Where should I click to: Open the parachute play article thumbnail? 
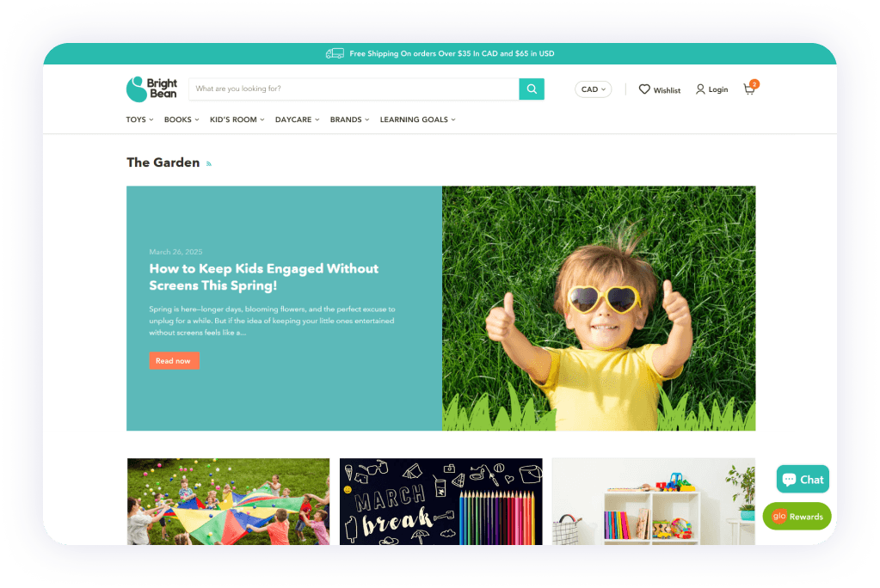tap(228, 501)
